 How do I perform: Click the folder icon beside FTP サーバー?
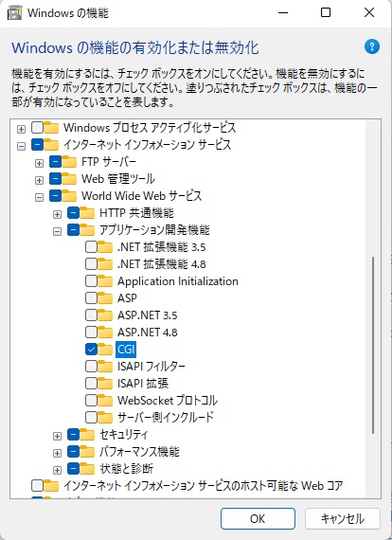[x=69, y=161]
